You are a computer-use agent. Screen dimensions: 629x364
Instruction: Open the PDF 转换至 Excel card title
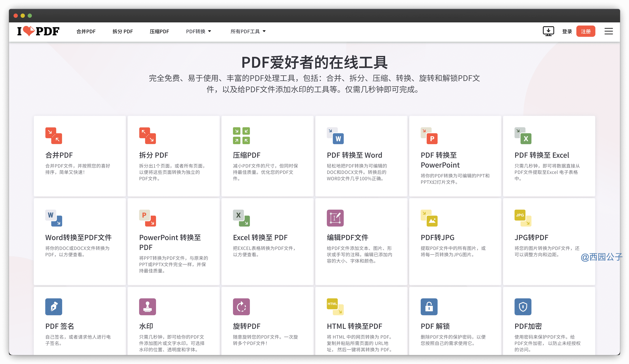(x=542, y=155)
